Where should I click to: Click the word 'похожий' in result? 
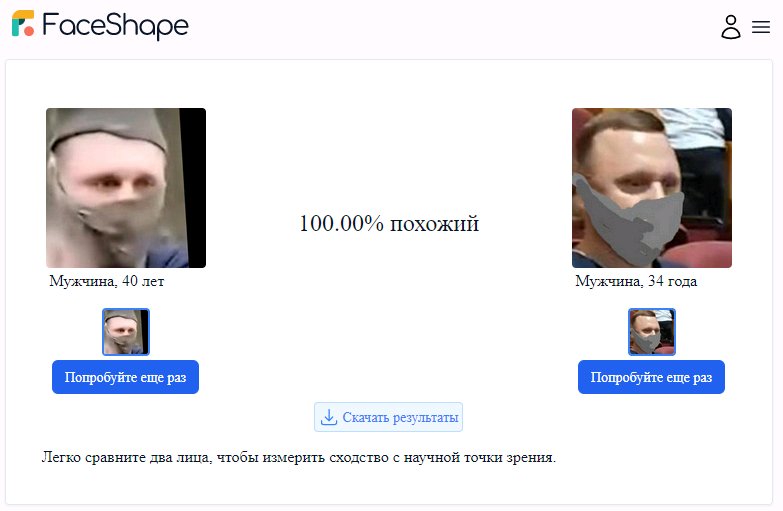click(x=434, y=224)
